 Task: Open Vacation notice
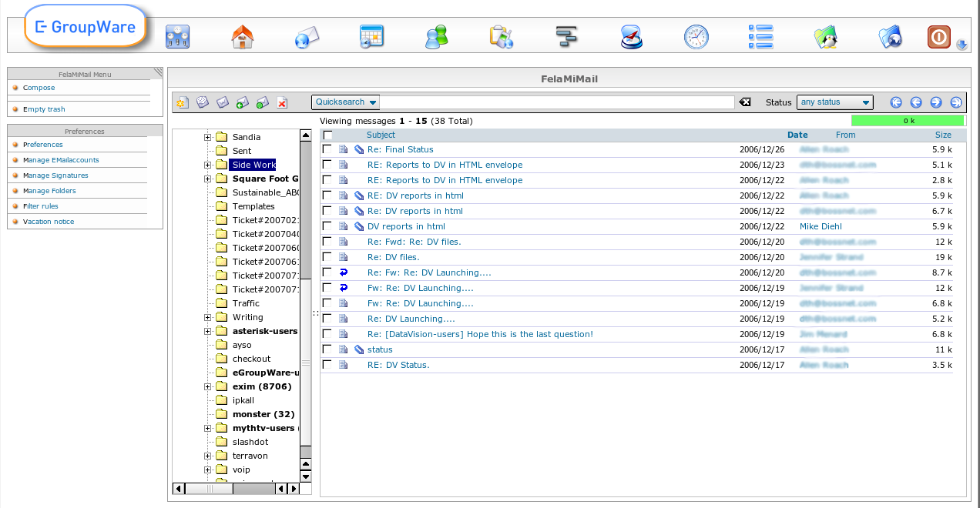tap(49, 222)
